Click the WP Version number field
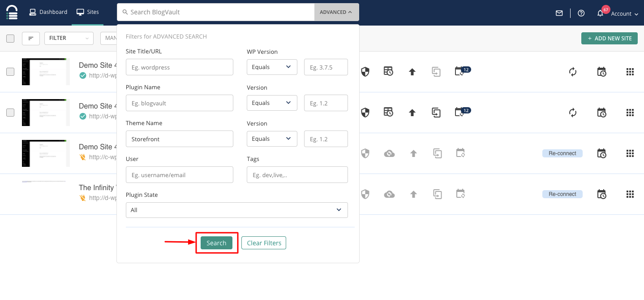This screenshot has width=644, height=300. pyautogui.click(x=326, y=67)
